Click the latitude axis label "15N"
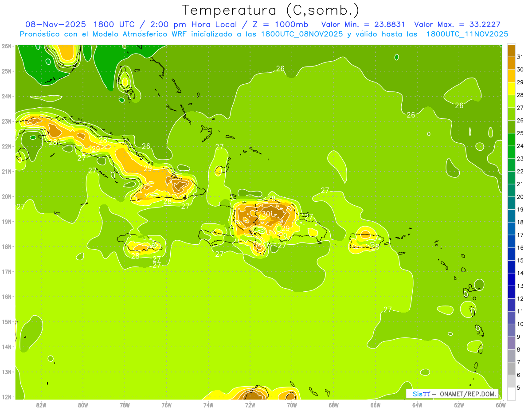532x411 pixels. pos(6,321)
